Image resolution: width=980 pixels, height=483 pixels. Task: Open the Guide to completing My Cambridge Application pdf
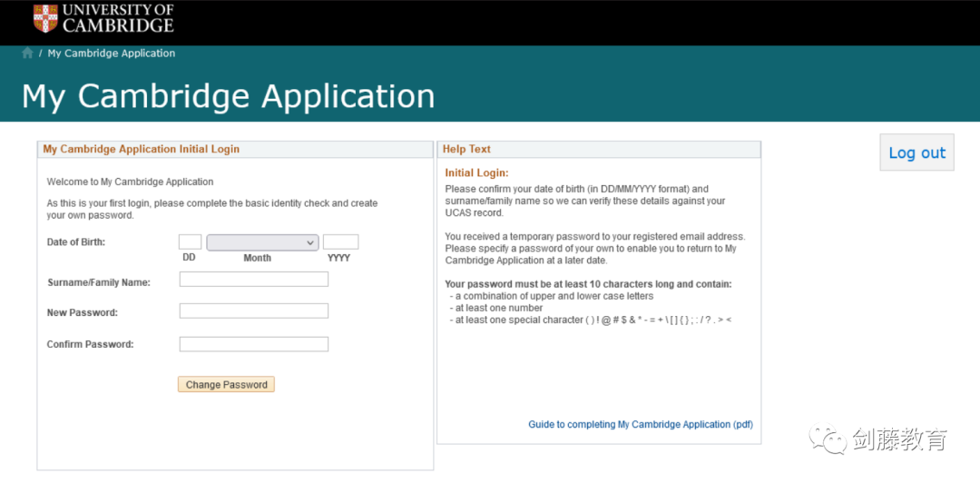pos(641,424)
